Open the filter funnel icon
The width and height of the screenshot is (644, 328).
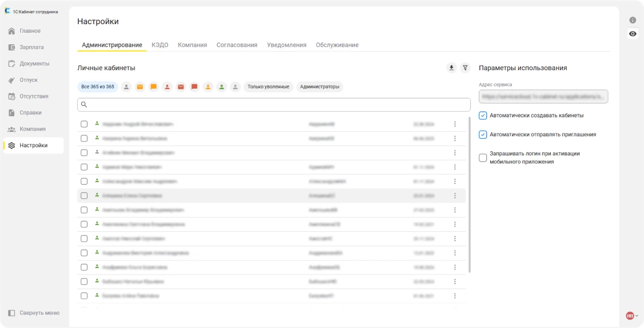[x=466, y=68]
